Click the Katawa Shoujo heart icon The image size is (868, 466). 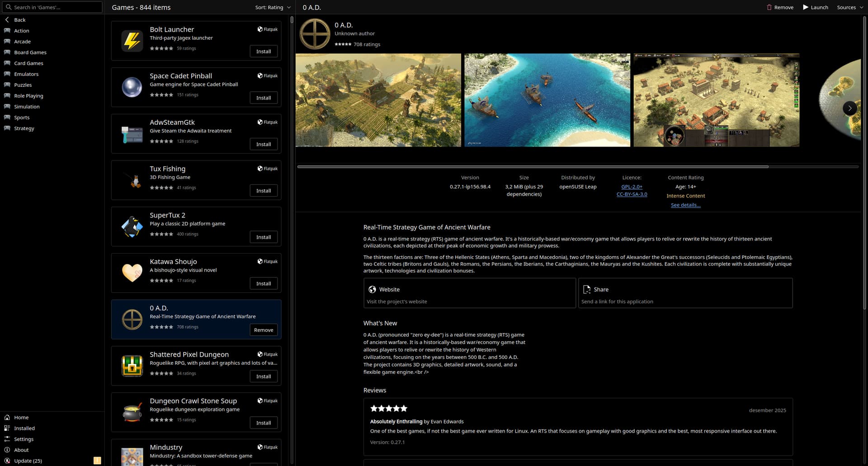[132, 273]
